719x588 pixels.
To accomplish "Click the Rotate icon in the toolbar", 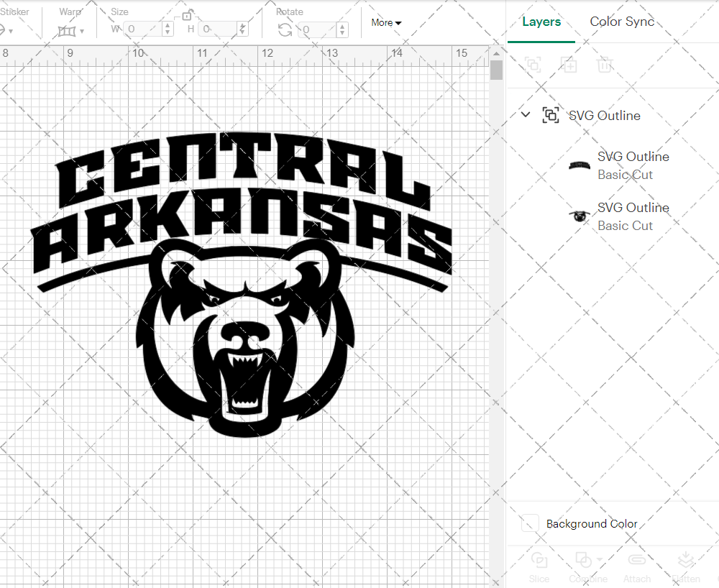I will [x=285, y=29].
